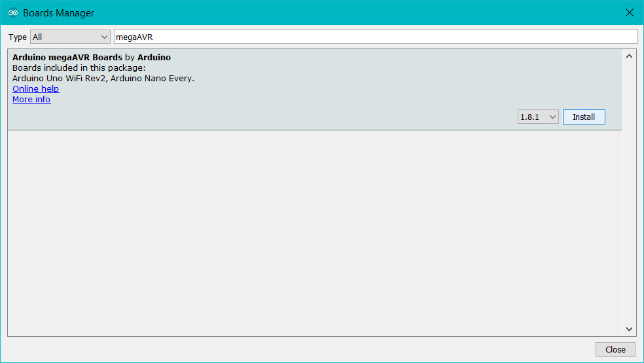Viewport: 644px width, 363px height.
Task: Select 'Arduino megaAVR Boards by Arduino' title
Action: pyautogui.click(x=92, y=58)
